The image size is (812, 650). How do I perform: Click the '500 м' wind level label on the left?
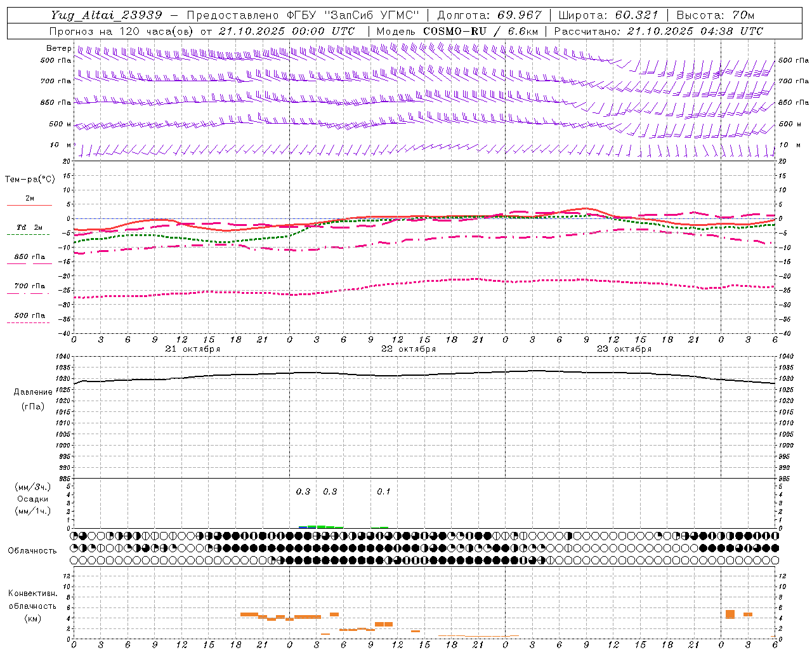pos(60,124)
